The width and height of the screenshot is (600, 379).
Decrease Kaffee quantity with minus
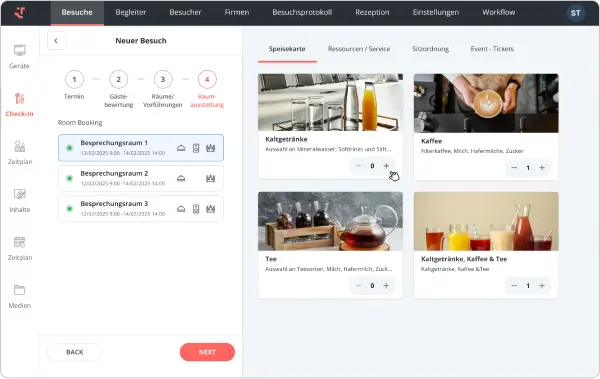pos(514,168)
